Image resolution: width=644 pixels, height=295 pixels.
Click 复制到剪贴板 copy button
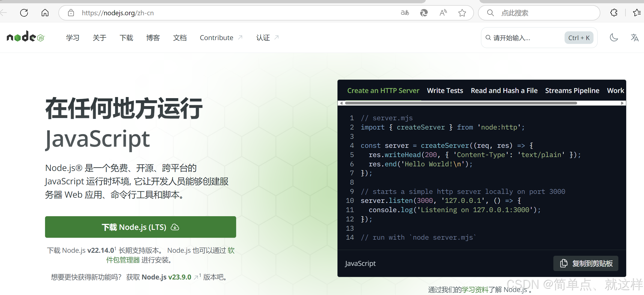[x=586, y=263]
